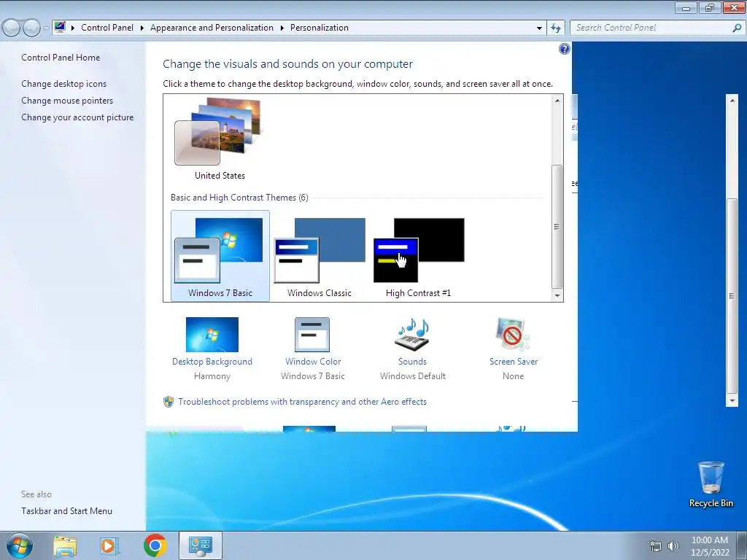Click the Control Panel icon in address bar

(x=60, y=27)
